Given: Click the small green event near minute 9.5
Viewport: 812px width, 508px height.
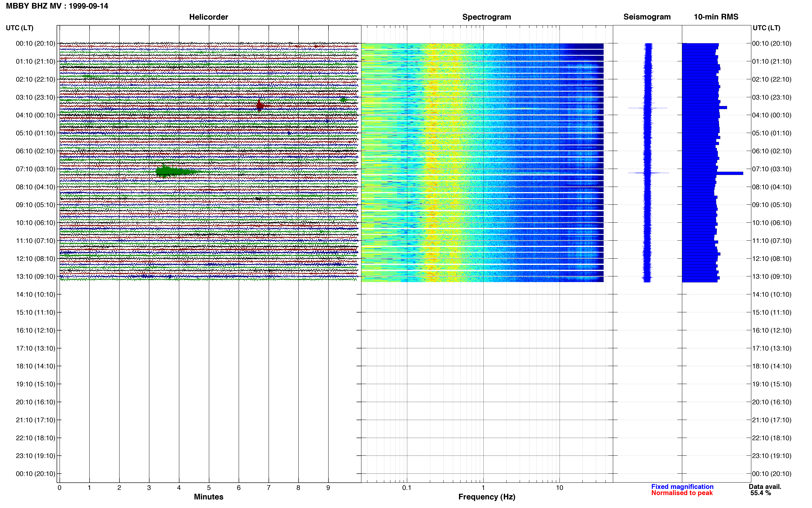Looking at the screenshot, I should (x=343, y=100).
